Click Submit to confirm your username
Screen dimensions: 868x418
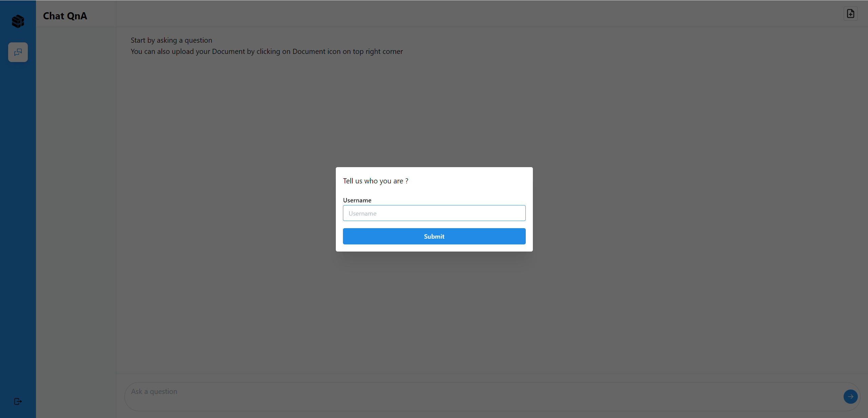[434, 236]
